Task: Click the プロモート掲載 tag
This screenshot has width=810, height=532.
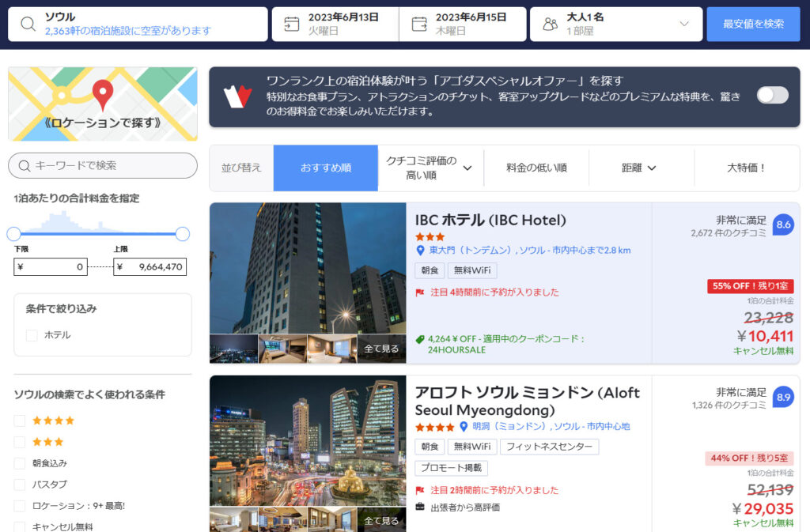Action: pyautogui.click(x=451, y=467)
